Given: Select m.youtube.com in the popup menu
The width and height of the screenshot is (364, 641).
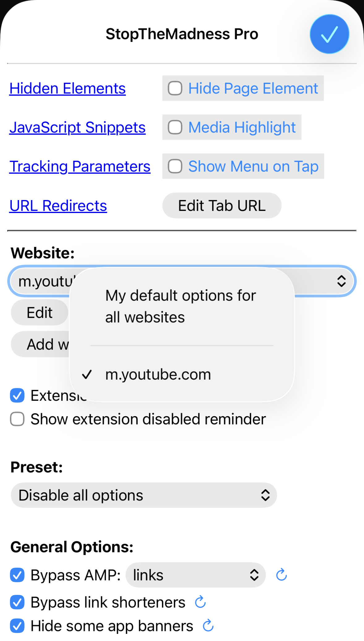Looking at the screenshot, I should [x=158, y=374].
